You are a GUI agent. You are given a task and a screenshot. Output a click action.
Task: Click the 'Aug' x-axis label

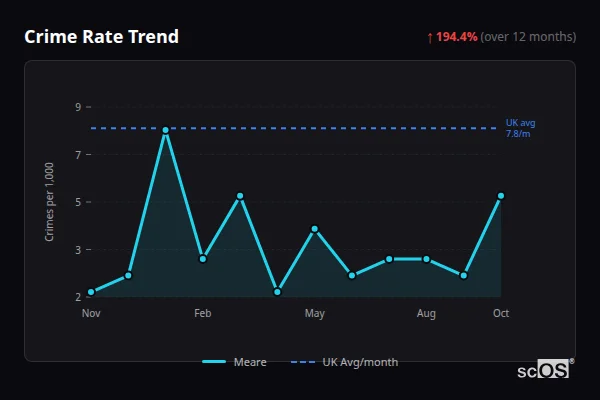click(x=426, y=314)
